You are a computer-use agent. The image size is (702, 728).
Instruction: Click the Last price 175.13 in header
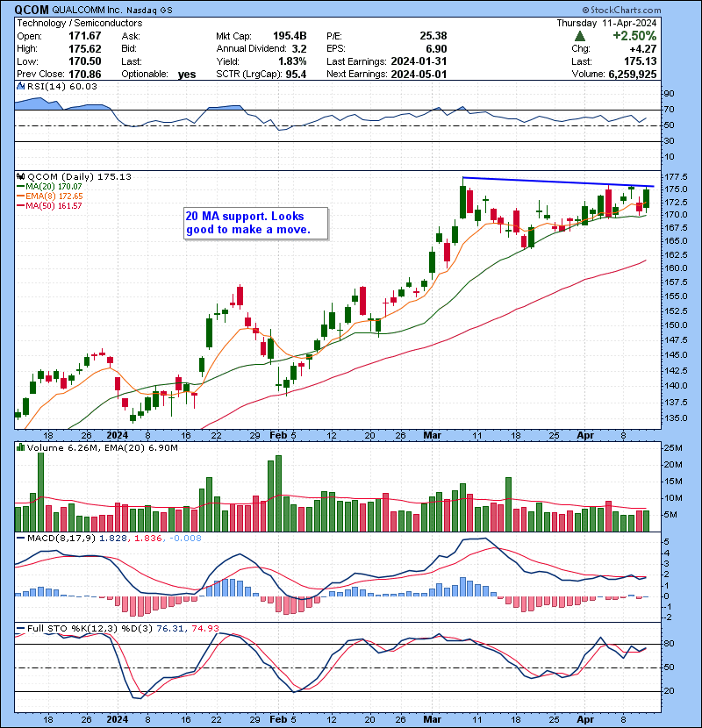point(641,61)
